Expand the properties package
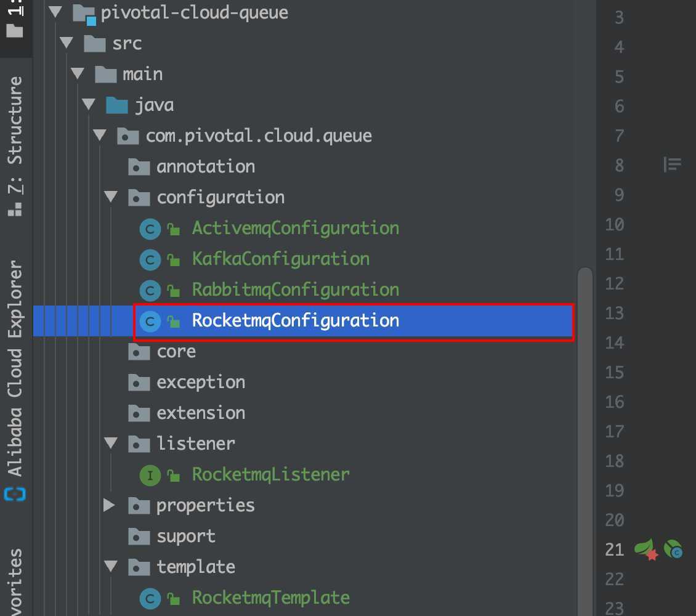 tap(110, 506)
